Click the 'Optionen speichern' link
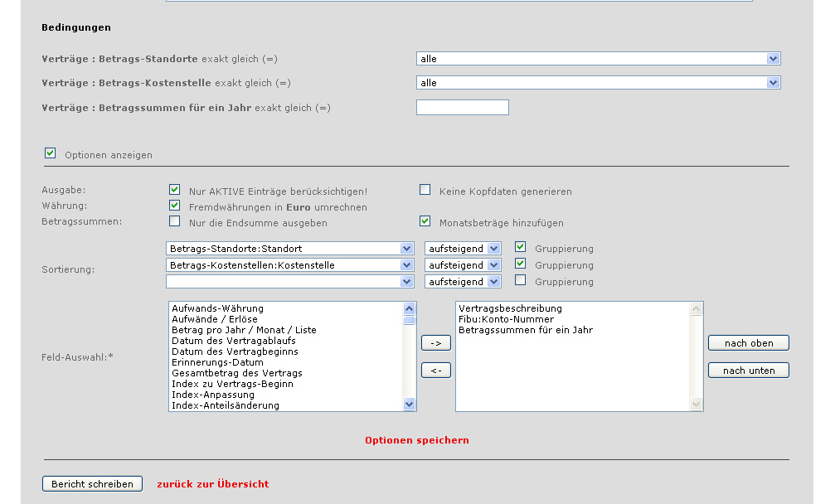 (x=416, y=440)
